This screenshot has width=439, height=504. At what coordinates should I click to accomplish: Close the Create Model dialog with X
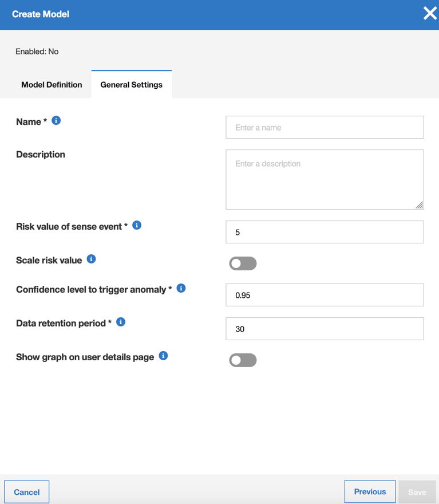430,14
